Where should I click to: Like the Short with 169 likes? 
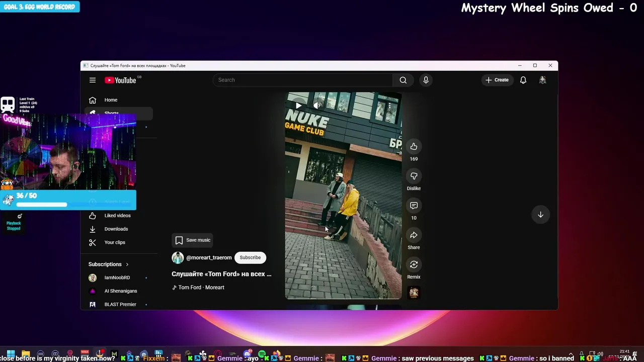click(x=414, y=146)
